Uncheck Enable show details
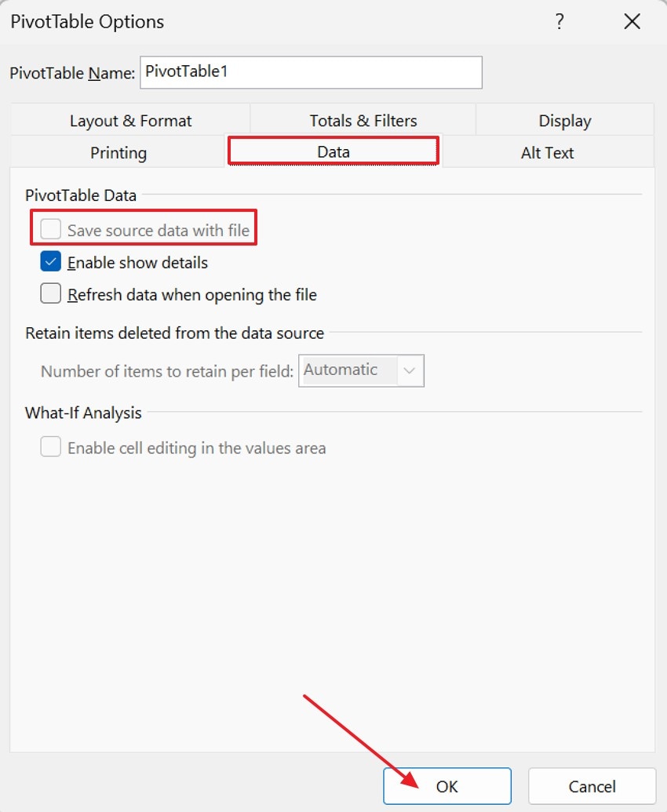The width and height of the screenshot is (667, 812). click(50, 260)
